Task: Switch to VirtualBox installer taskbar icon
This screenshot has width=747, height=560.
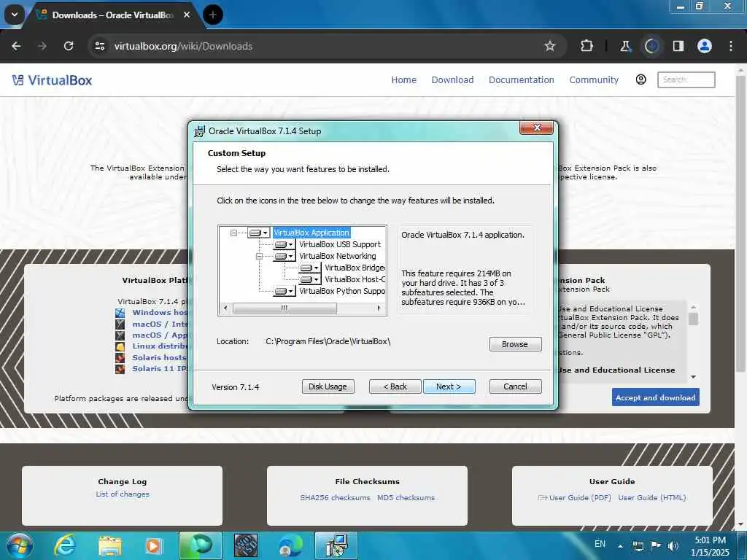Action: coord(336,545)
